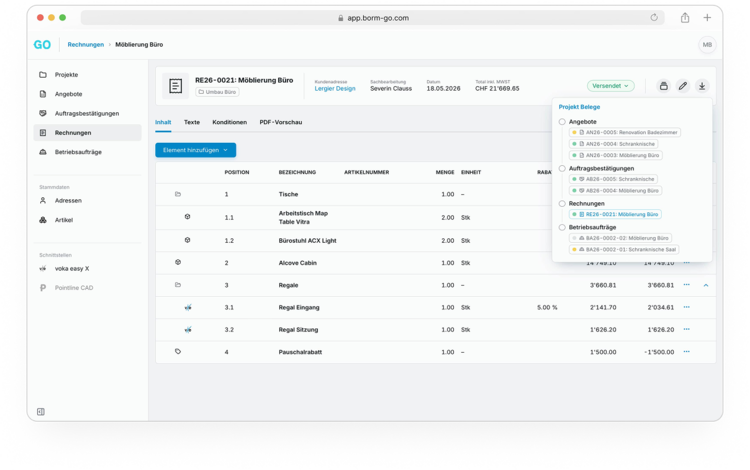This screenshot has width=750, height=470.
Task: Click the Alcove Cabin designation
Action: [298, 263]
